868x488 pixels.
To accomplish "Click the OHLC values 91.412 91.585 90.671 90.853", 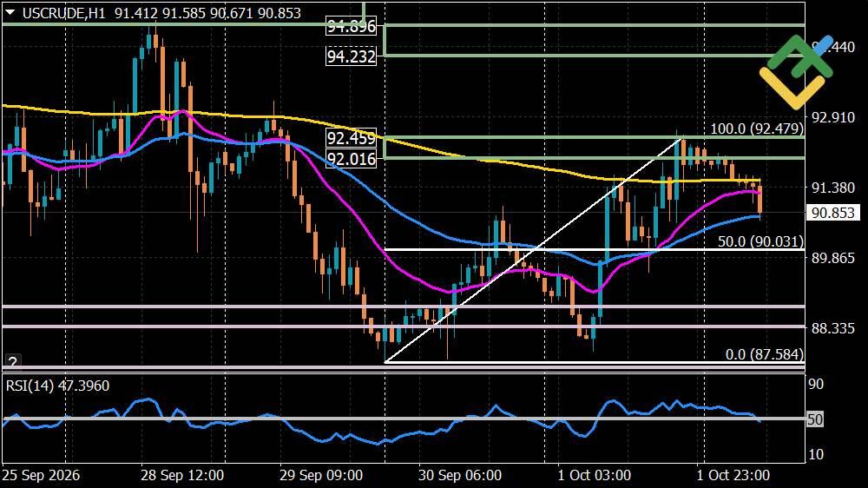I will click(207, 13).
